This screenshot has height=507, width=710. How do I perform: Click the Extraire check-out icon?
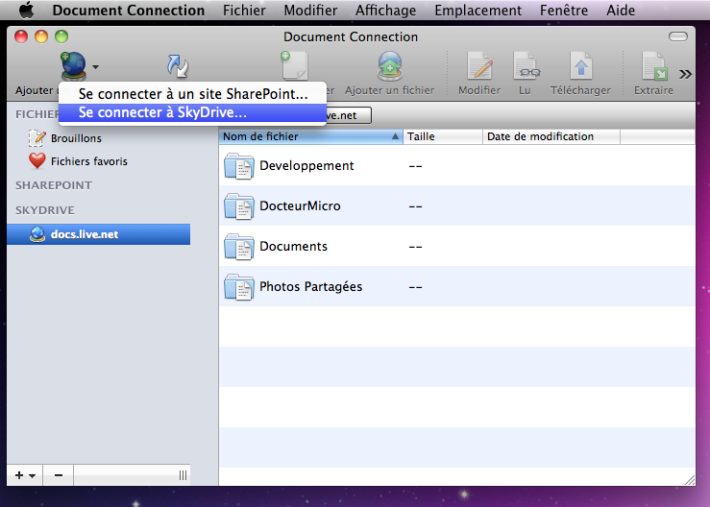(x=654, y=67)
